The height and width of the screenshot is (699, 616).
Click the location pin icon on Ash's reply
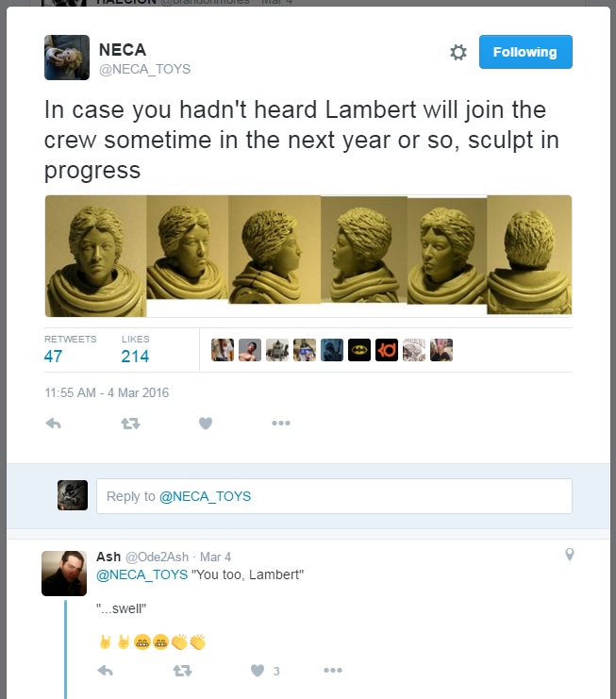(569, 554)
